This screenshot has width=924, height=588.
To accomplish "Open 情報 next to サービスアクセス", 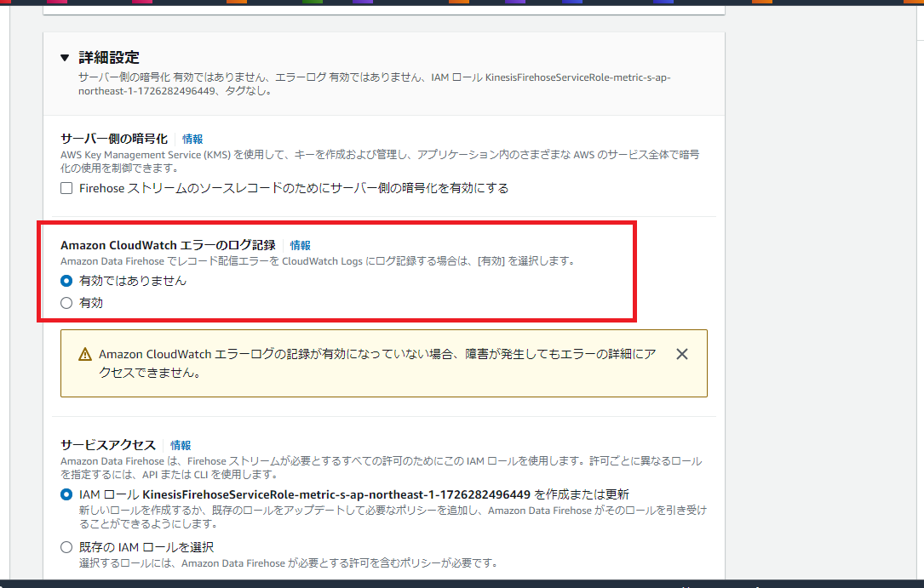I will pyautogui.click(x=182, y=444).
